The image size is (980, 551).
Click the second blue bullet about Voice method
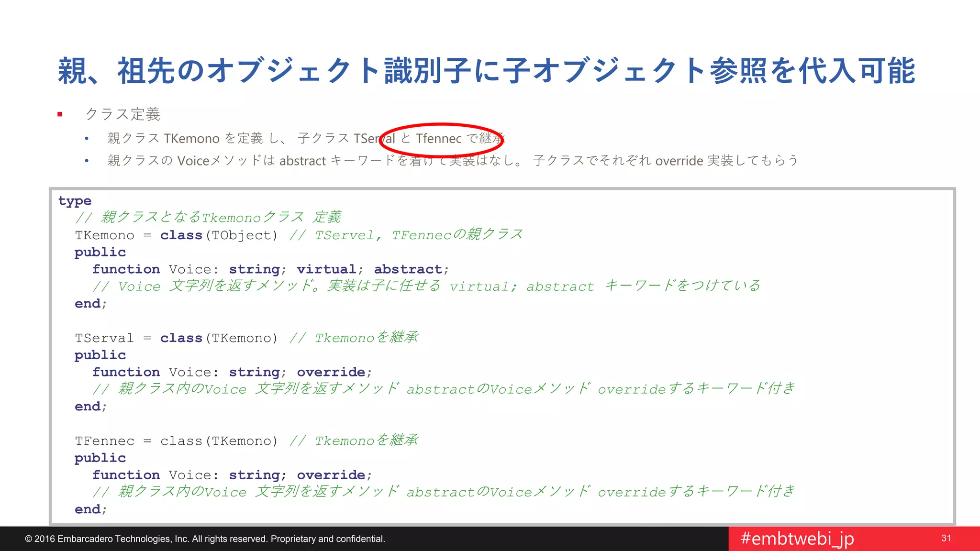pos(87,161)
